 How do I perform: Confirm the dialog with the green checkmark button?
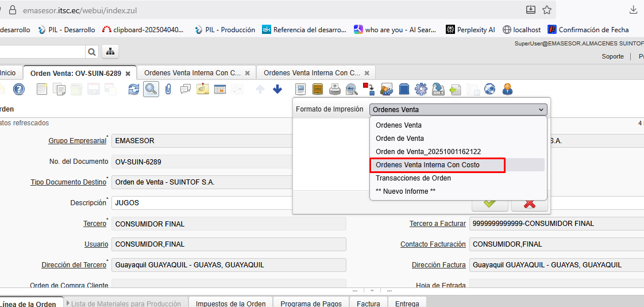click(x=489, y=204)
